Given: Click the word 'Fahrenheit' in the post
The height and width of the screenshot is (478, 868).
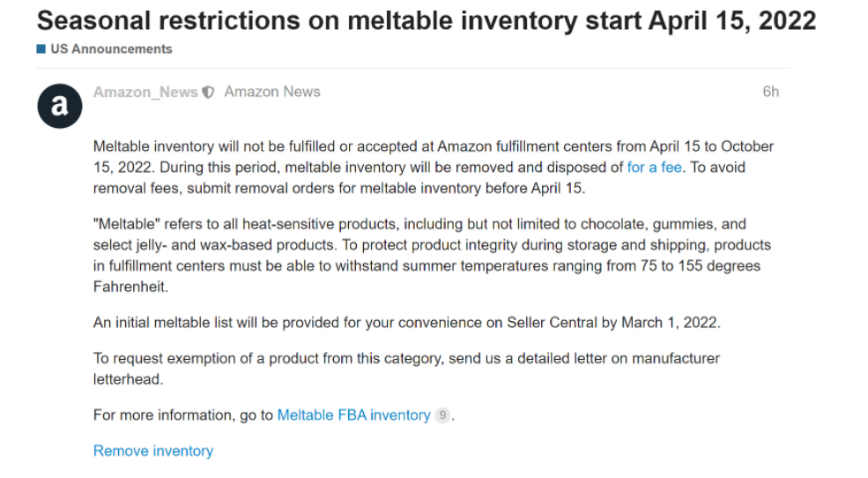Looking at the screenshot, I should tap(130, 288).
